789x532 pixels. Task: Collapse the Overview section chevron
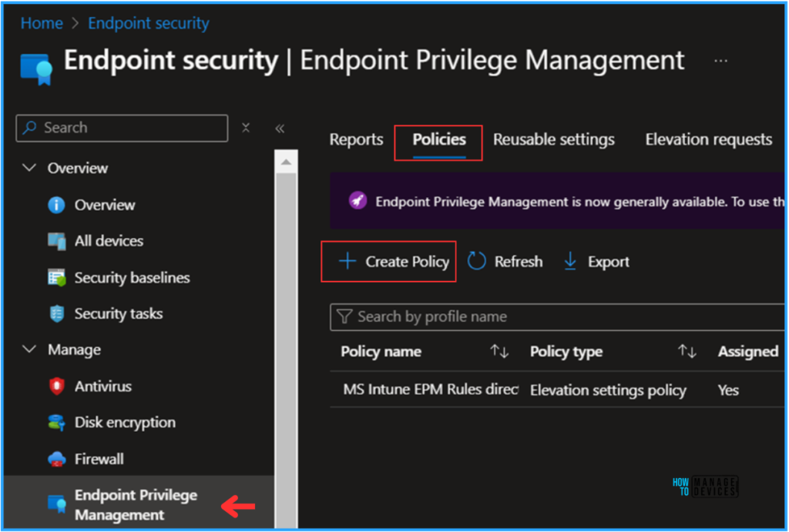(30, 167)
